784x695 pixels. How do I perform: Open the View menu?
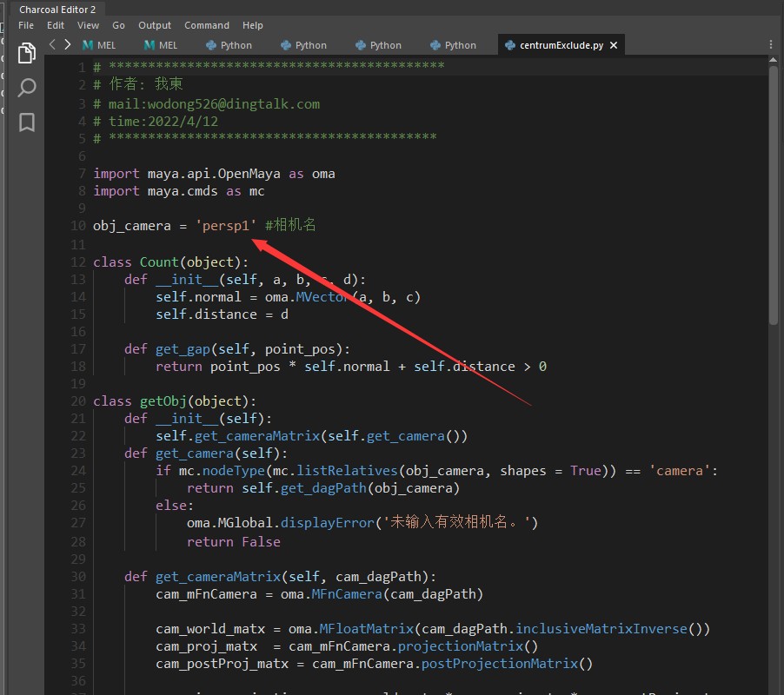pos(88,25)
